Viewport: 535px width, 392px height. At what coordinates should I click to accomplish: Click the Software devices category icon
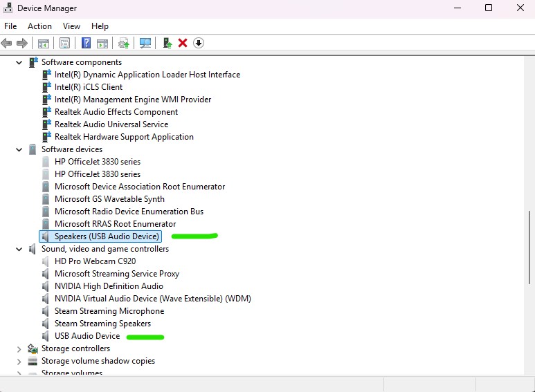pyautogui.click(x=33, y=149)
